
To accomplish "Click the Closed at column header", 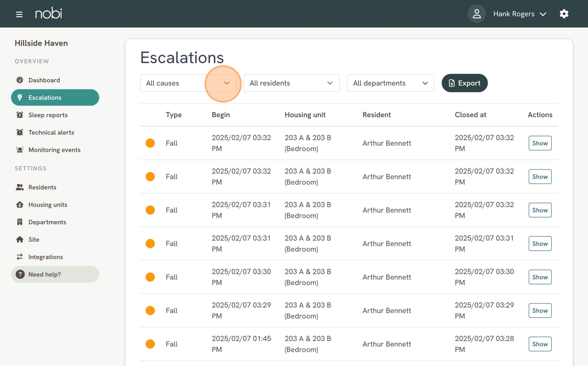I will [x=470, y=115].
